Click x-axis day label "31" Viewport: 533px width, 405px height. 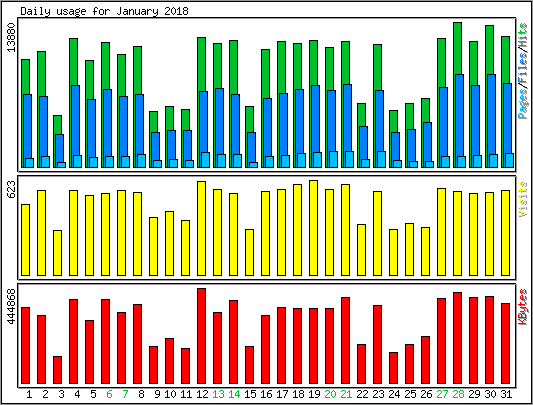click(x=506, y=394)
